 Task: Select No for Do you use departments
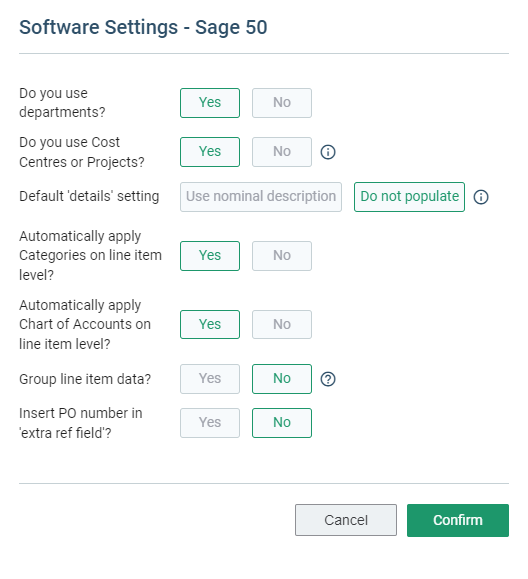click(282, 103)
